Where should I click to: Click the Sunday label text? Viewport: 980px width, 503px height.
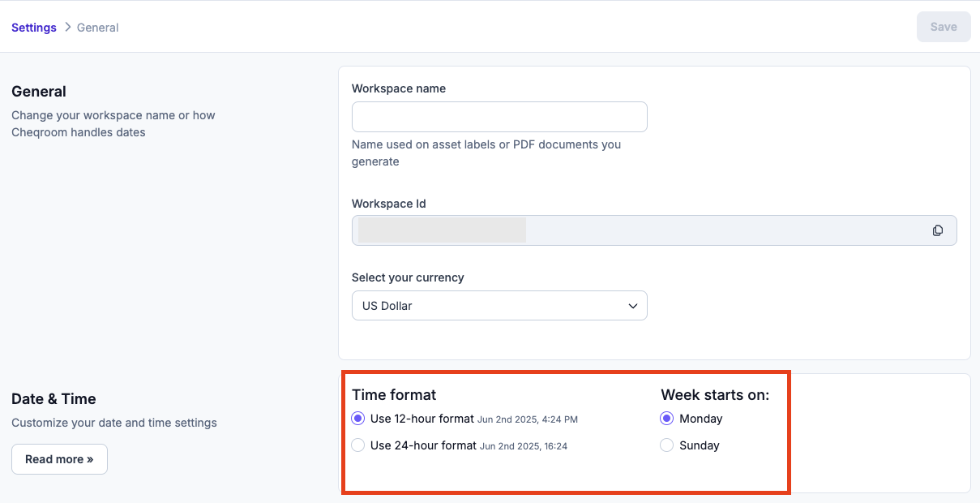(x=700, y=445)
